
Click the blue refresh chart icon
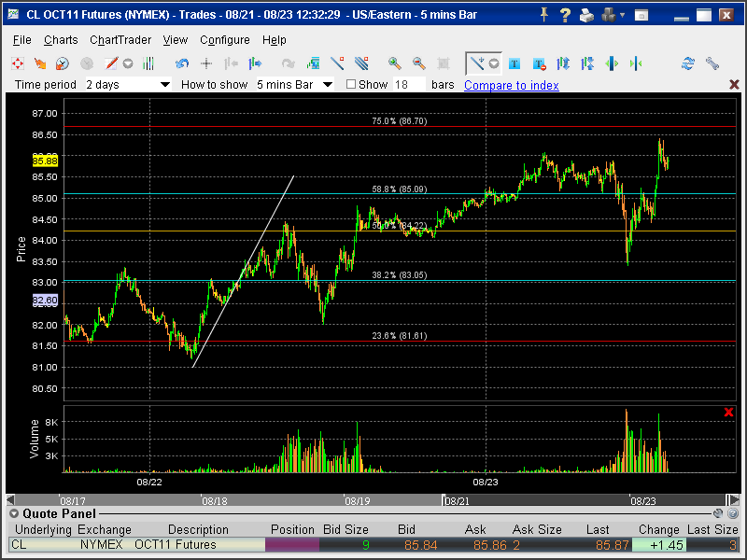[x=688, y=63]
